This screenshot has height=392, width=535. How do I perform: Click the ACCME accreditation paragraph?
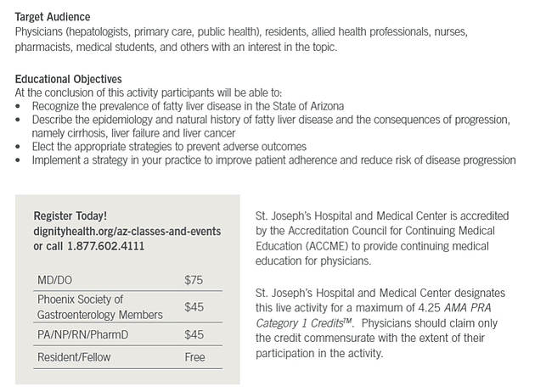point(382,238)
